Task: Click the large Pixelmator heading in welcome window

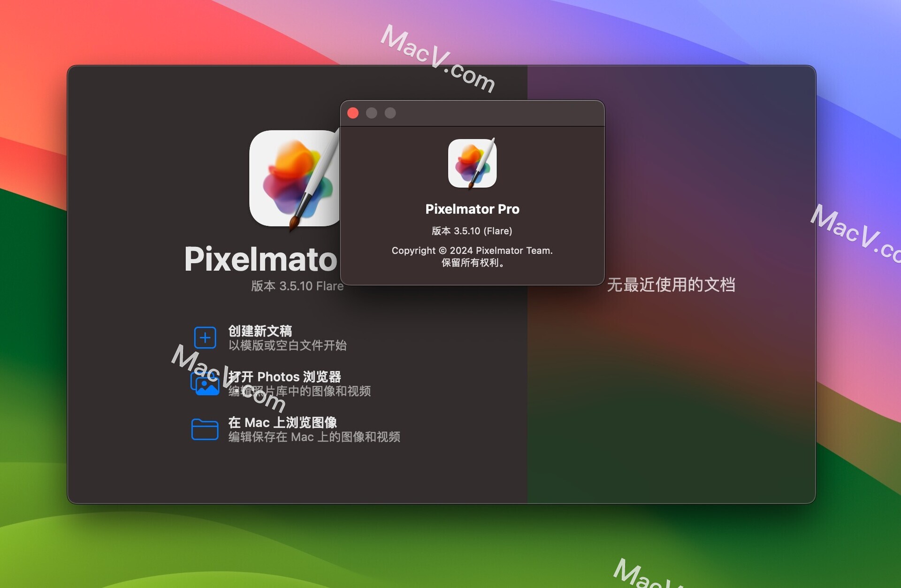Action: click(x=261, y=259)
